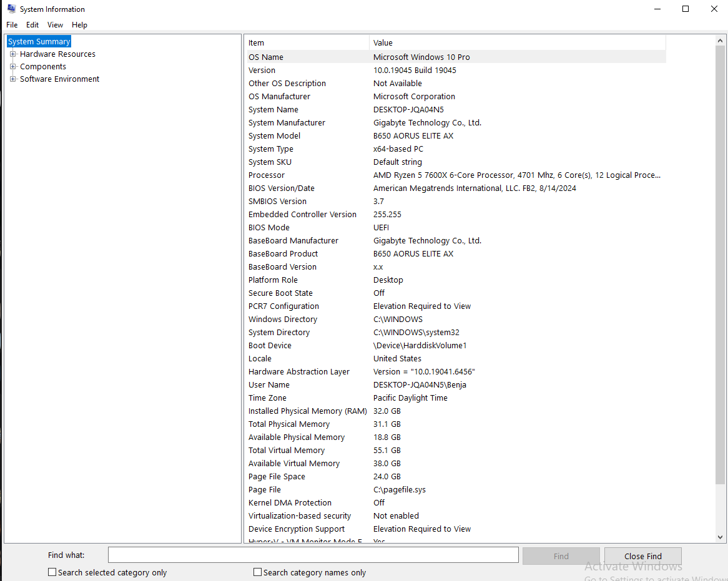Click the Pacific Daylight Time value
Image resolution: width=728 pixels, height=581 pixels.
click(x=410, y=398)
